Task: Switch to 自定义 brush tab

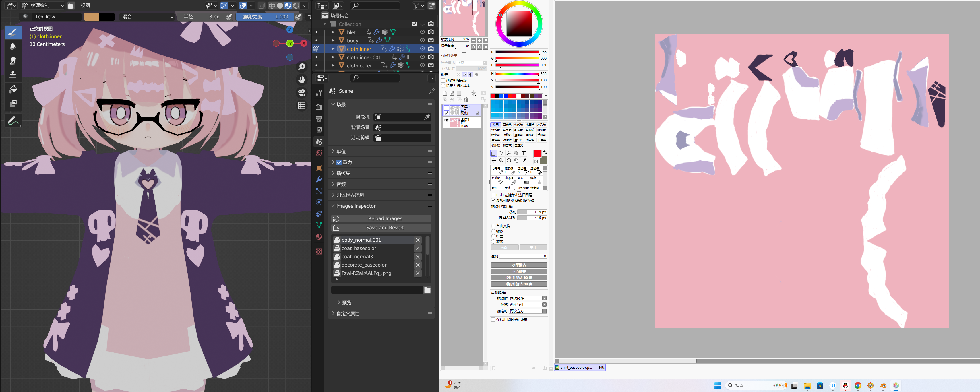Action: click(x=518, y=145)
